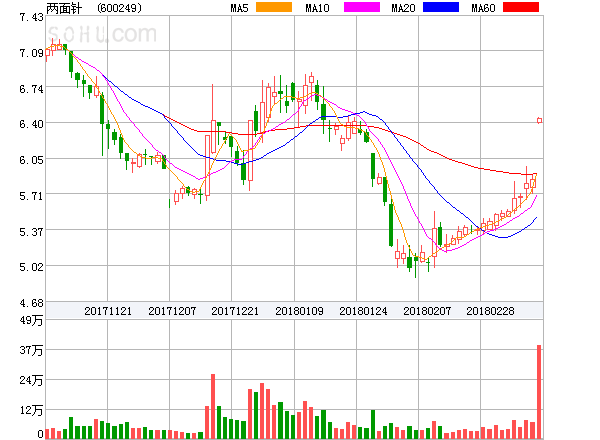This screenshot has height=440, width=600.
Task: Click the blue MA20 legend swatch
Action: coord(441,7)
